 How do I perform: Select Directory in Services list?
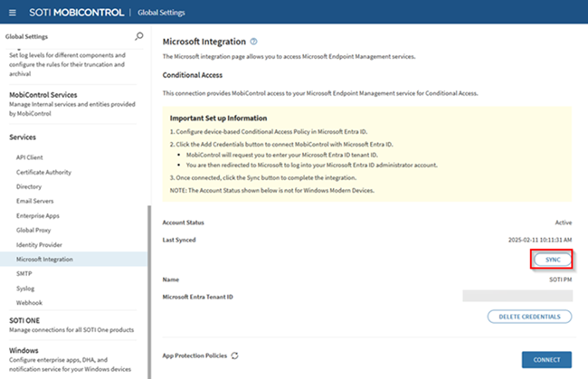[x=29, y=186]
